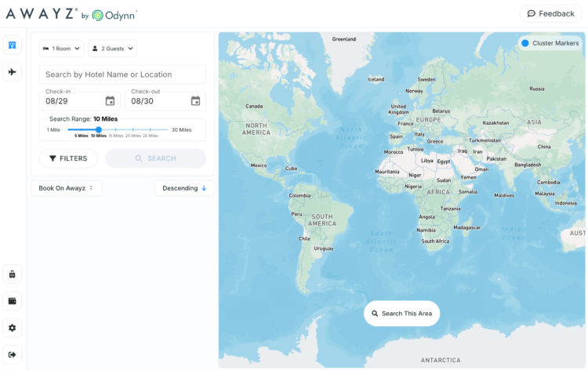Expand the 1 Room dropdown
The width and height of the screenshot is (588, 371).
tap(61, 49)
